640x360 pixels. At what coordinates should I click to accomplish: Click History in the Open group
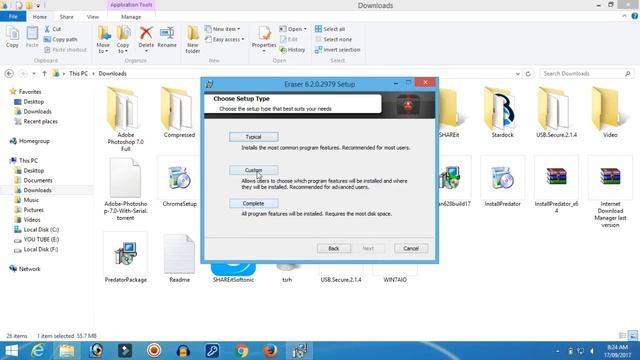pos(292,50)
